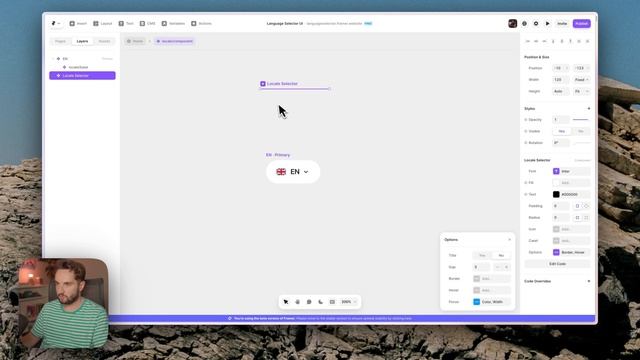Open the EN language selector chevron
This screenshot has width=640, height=360.
[306, 172]
